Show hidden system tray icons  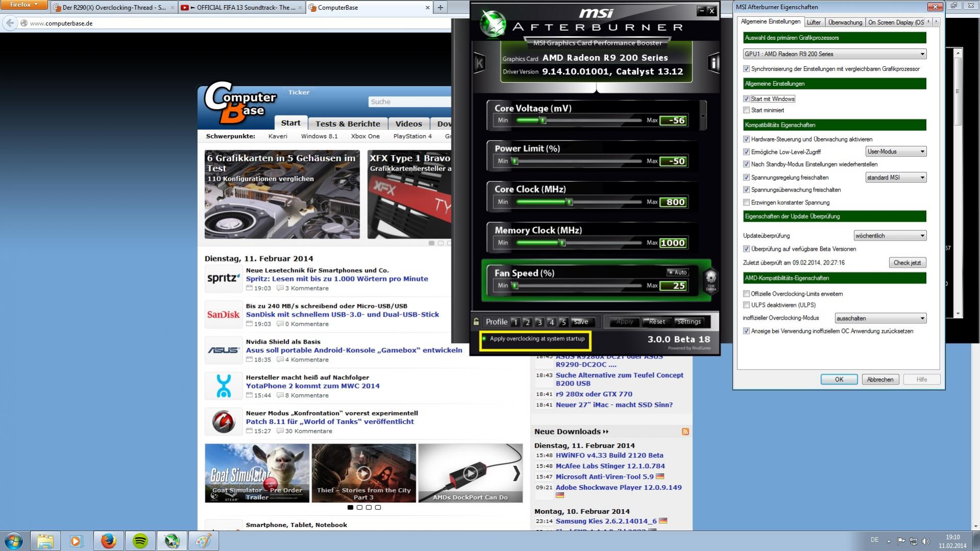[889, 541]
